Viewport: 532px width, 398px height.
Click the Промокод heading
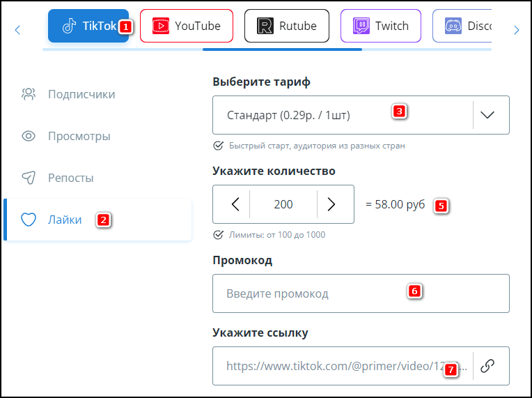click(242, 260)
